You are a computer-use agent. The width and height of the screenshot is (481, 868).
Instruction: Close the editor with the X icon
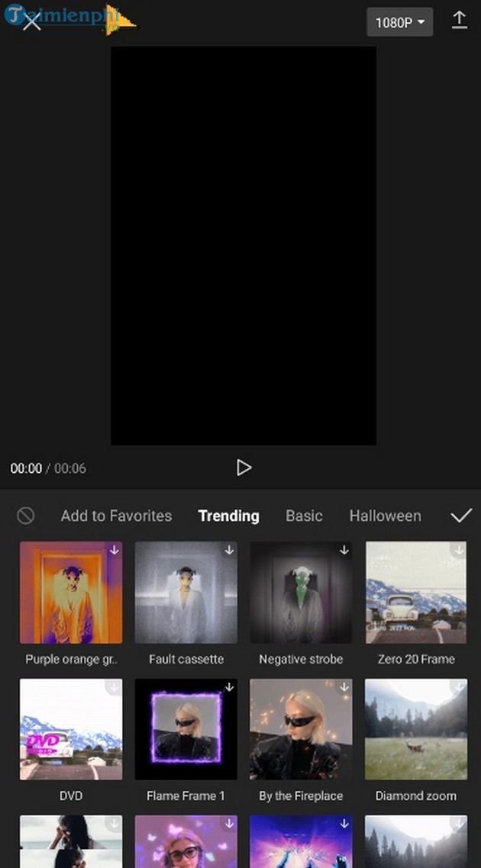point(31,22)
